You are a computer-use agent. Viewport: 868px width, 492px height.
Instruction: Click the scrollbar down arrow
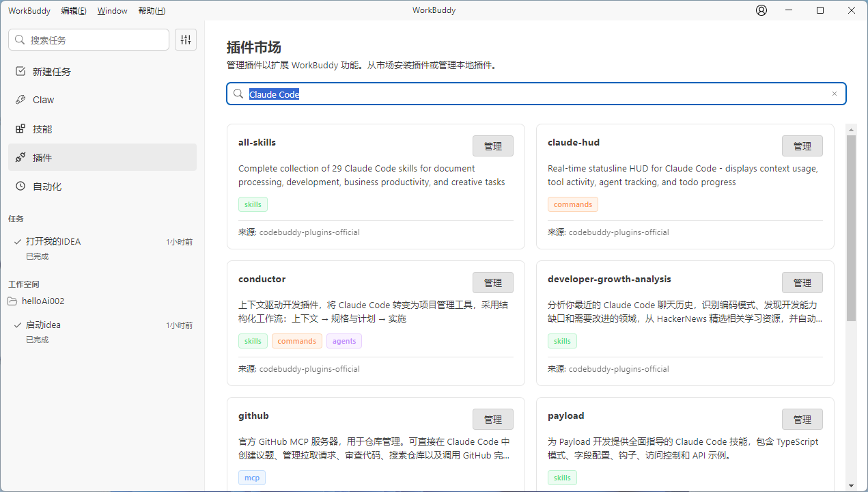point(851,485)
